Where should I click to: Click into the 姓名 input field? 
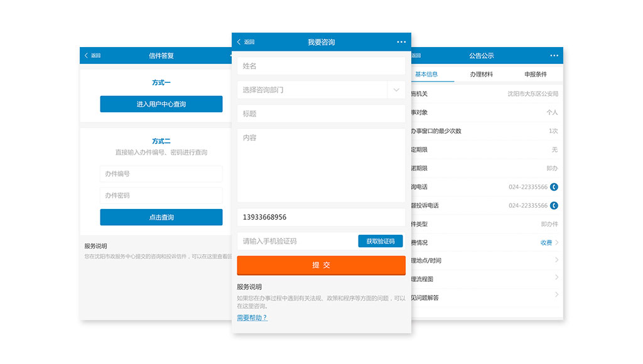click(x=321, y=66)
